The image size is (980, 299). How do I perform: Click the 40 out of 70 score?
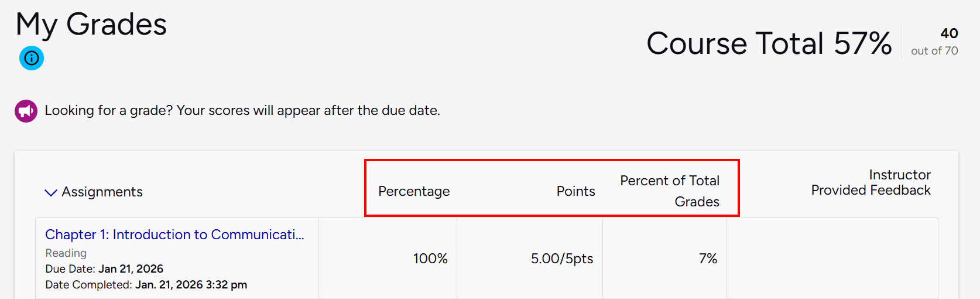pos(934,42)
